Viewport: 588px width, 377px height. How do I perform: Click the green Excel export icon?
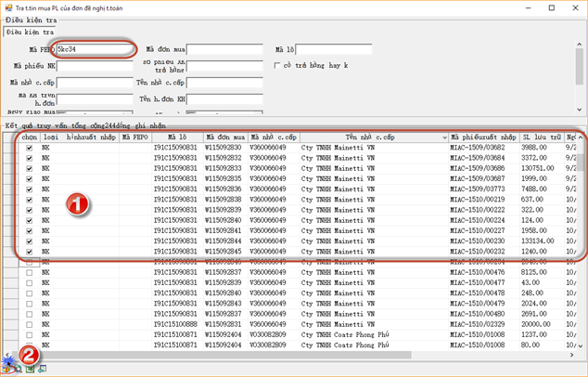(31, 369)
